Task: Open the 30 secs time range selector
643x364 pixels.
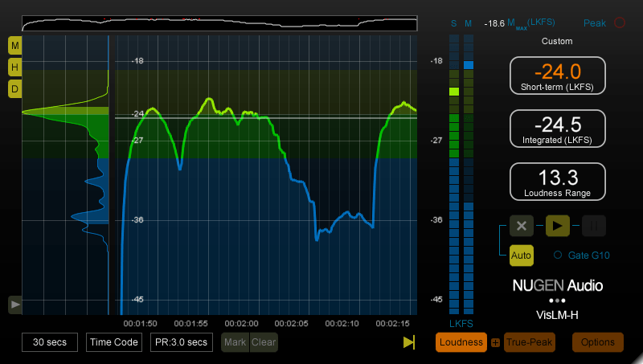Action: [50, 342]
